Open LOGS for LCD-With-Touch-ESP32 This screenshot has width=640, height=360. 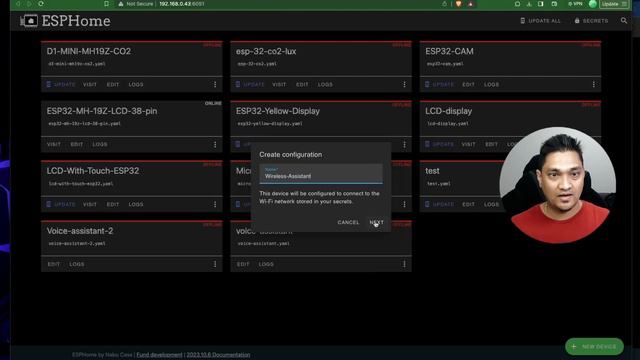[136, 204]
